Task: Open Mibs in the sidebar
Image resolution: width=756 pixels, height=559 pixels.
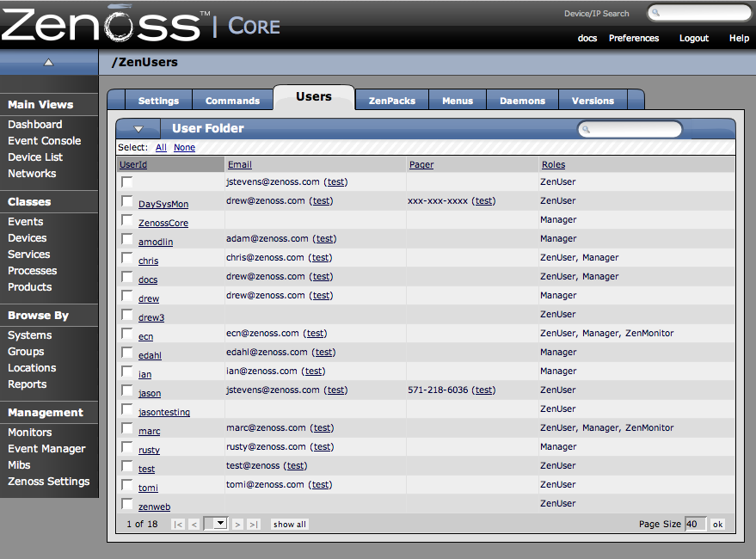Action: point(19,465)
